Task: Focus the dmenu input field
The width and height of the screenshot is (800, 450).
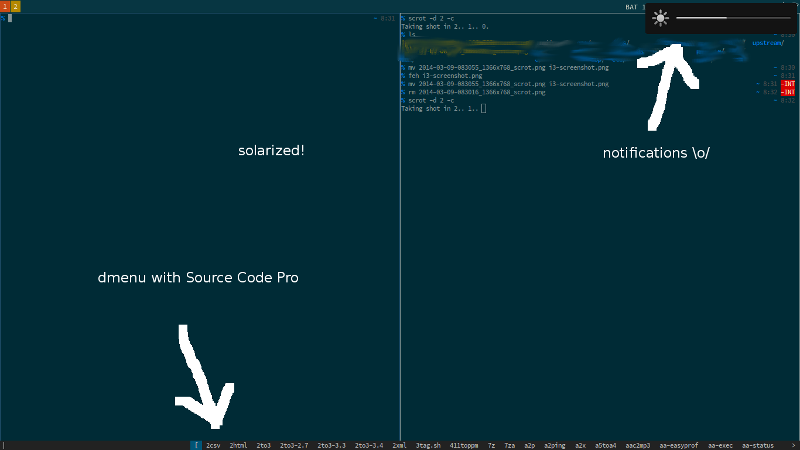Action: pyautogui.click(x=96, y=445)
